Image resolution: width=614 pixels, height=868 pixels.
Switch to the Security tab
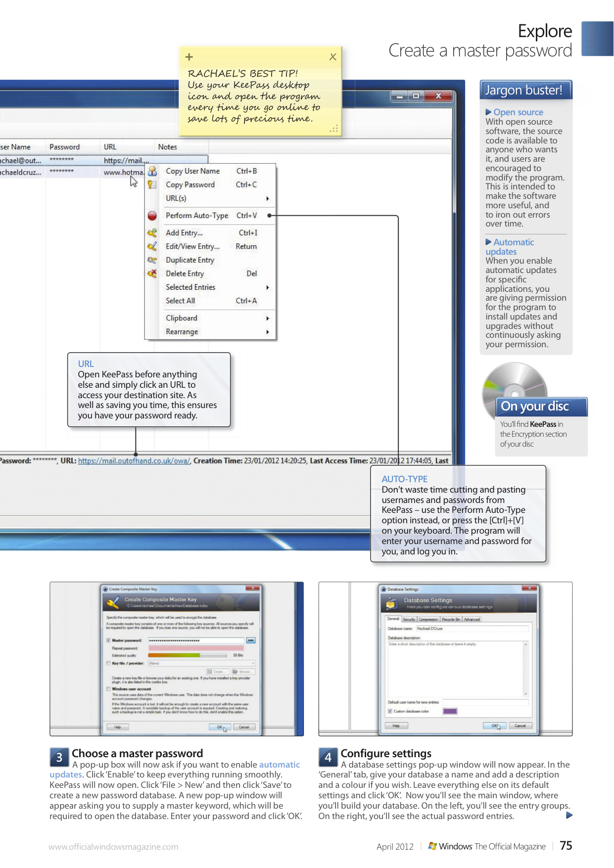[409, 619]
